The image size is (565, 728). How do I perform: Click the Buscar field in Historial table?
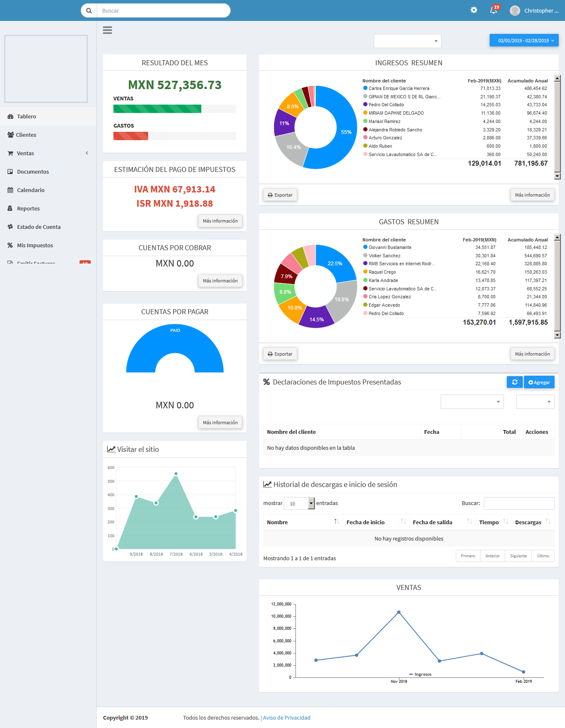[x=519, y=503]
